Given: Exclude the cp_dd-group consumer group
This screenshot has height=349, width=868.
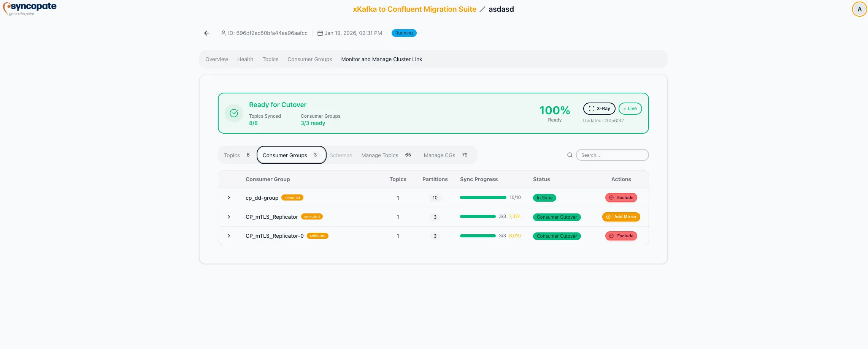Looking at the screenshot, I should [621, 197].
